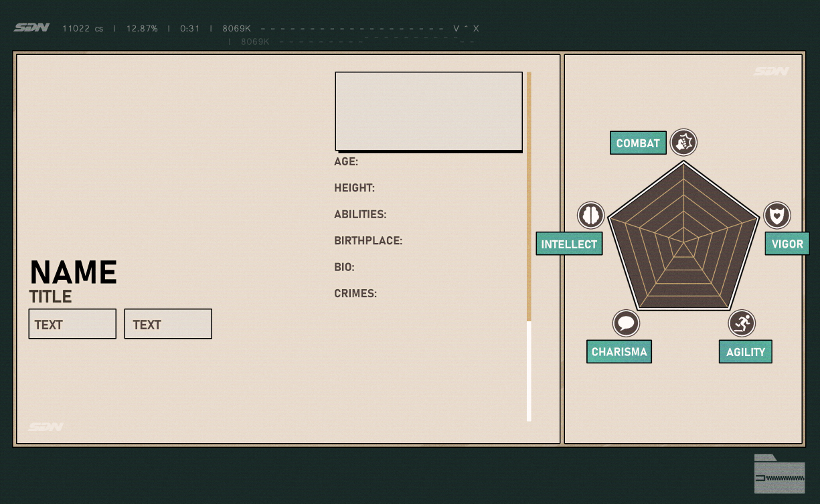Image resolution: width=820 pixels, height=504 pixels.
Task: Select the VIGOR stat label
Action: (x=787, y=244)
